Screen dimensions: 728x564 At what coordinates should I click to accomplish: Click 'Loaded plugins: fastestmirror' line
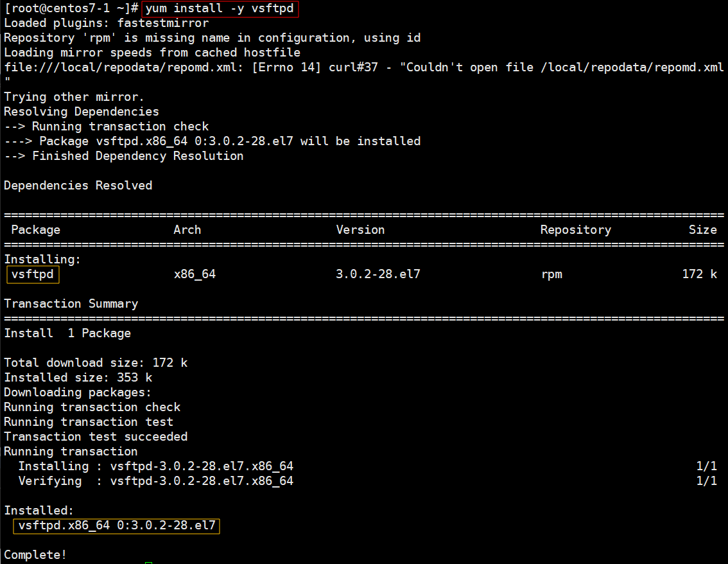click(x=107, y=23)
